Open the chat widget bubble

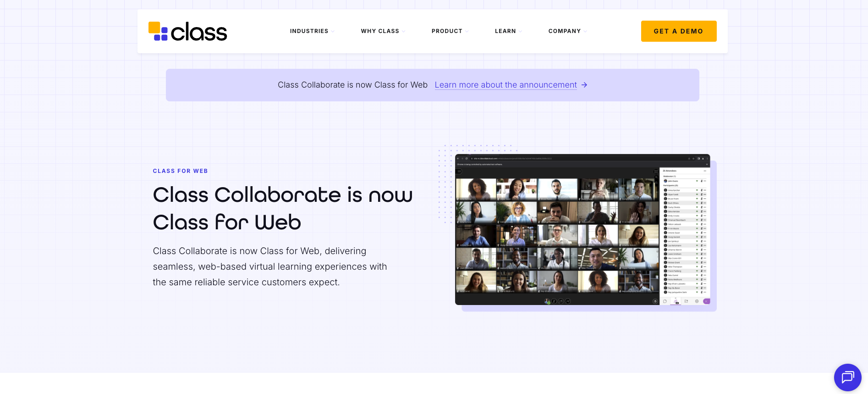click(848, 377)
